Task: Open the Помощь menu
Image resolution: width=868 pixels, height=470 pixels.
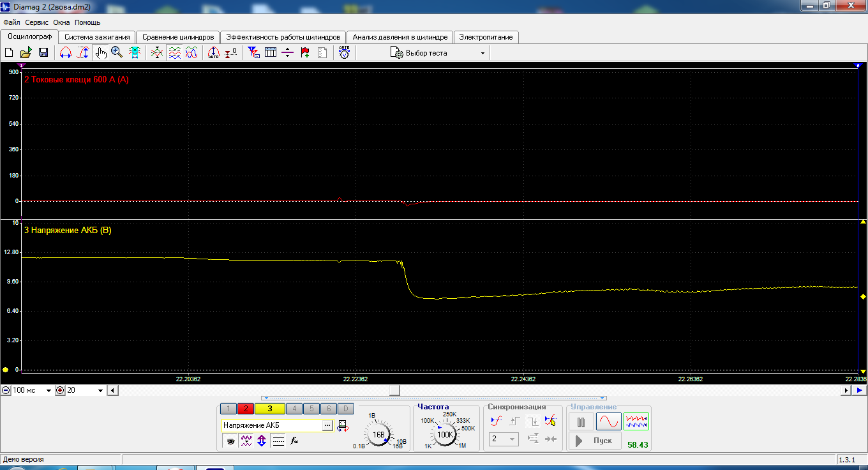Action: [x=87, y=22]
